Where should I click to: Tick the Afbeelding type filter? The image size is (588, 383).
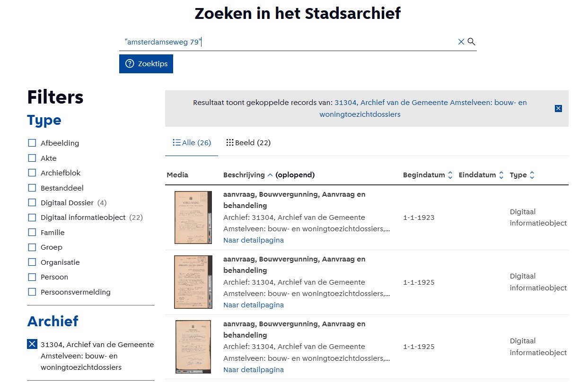tap(32, 143)
